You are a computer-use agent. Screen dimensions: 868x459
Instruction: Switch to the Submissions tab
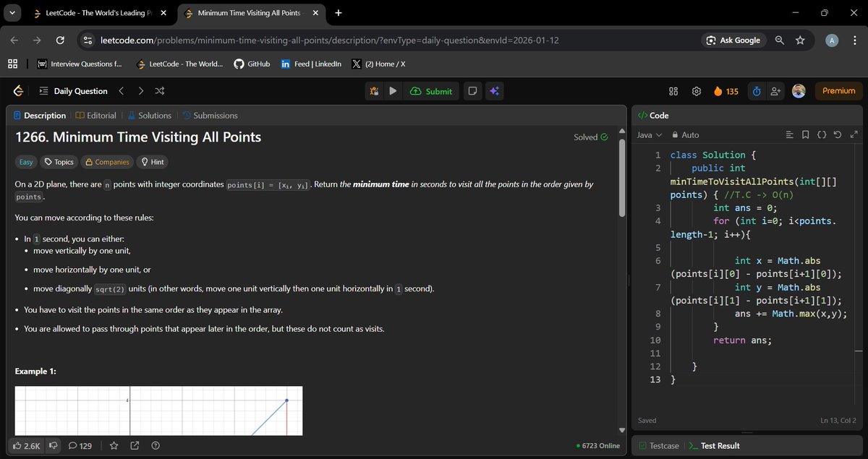pyautogui.click(x=210, y=116)
